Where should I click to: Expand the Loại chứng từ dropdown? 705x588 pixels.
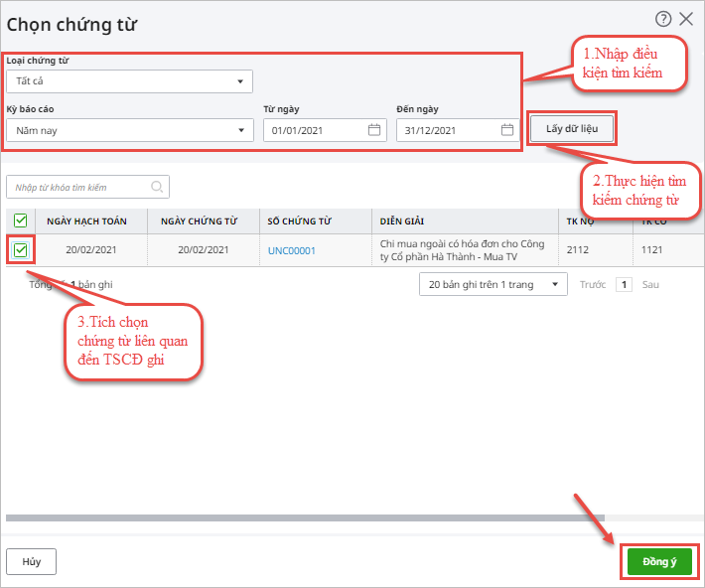click(x=129, y=81)
